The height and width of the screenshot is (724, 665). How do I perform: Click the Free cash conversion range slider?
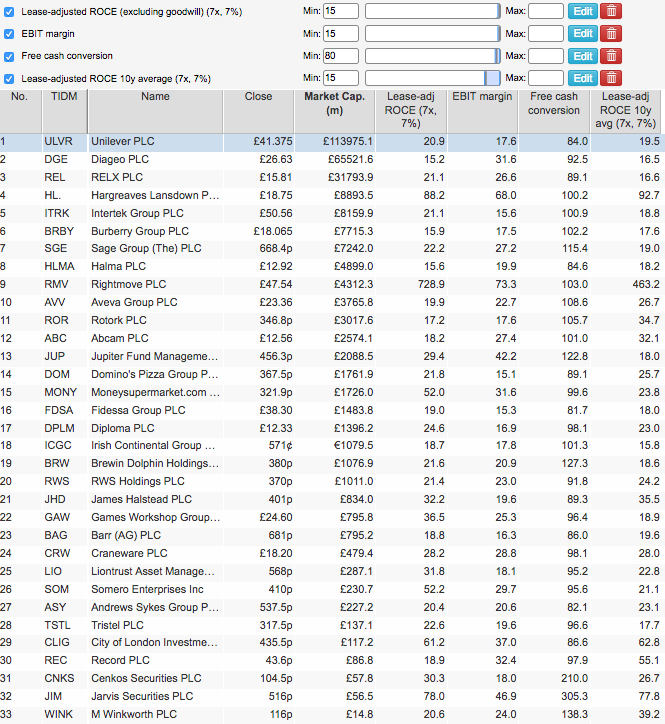pyautogui.click(x=433, y=56)
